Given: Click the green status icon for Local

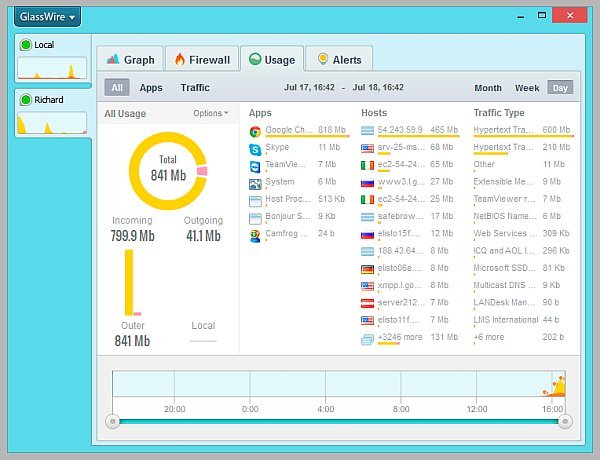Looking at the screenshot, I should (26, 45).
